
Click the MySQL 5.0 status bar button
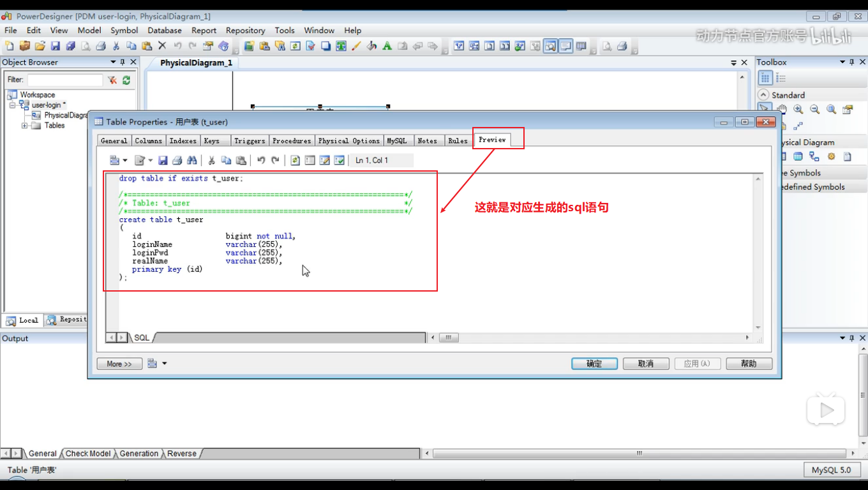pos(831,470)
